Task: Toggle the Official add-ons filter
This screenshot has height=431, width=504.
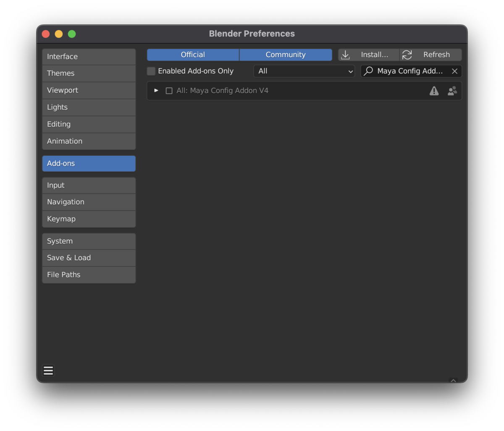Action: point(193,55)
